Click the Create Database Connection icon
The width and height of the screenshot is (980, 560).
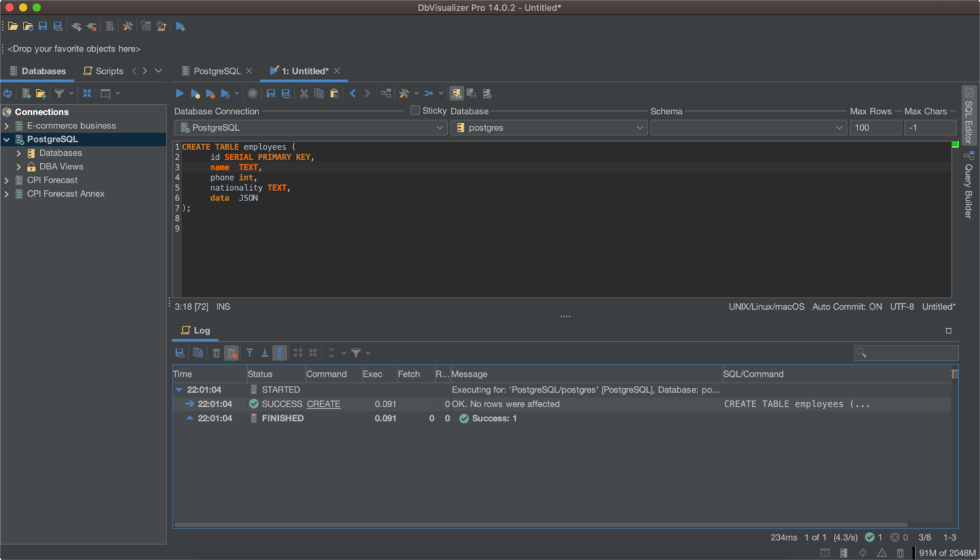26,93
